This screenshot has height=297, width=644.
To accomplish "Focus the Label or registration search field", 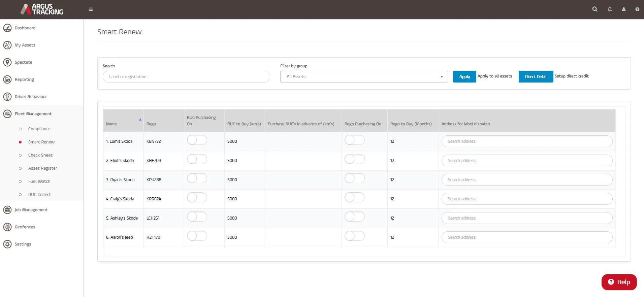I will (x=186, y=77).
